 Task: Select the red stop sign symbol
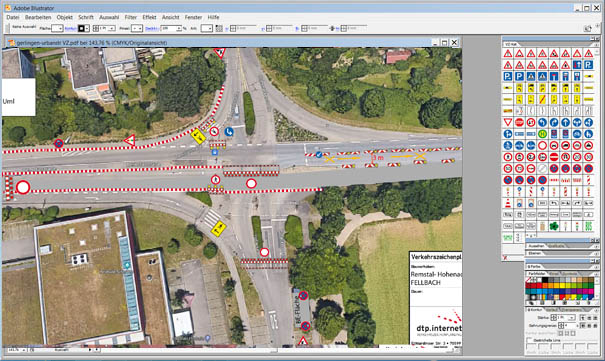click(x=519, y=123)
